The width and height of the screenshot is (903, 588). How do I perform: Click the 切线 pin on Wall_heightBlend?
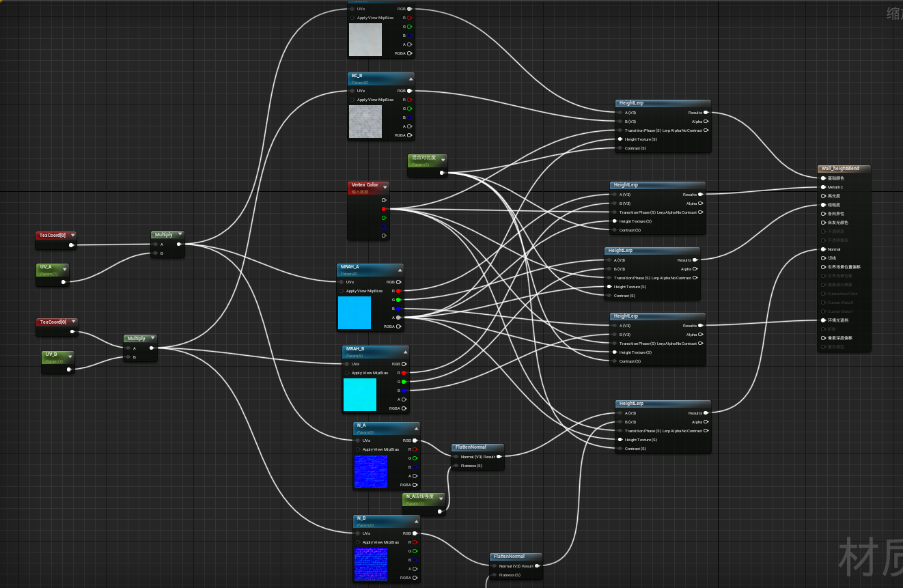(x=823, y=258)
